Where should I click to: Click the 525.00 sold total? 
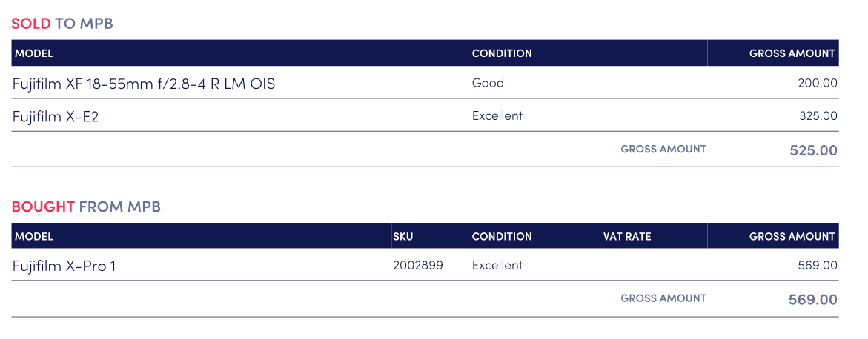coord(813,150)
